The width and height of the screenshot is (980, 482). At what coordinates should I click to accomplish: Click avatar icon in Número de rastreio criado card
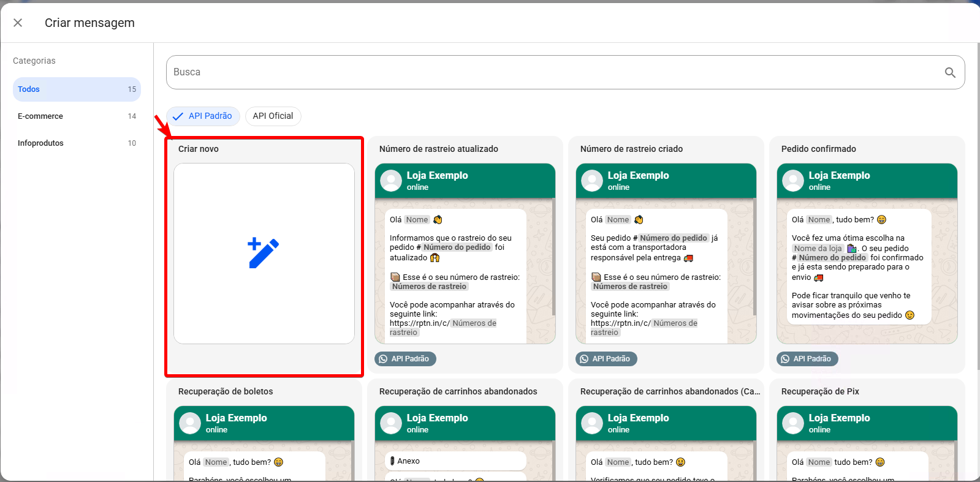pyautogui.click(x=592, y=181)
